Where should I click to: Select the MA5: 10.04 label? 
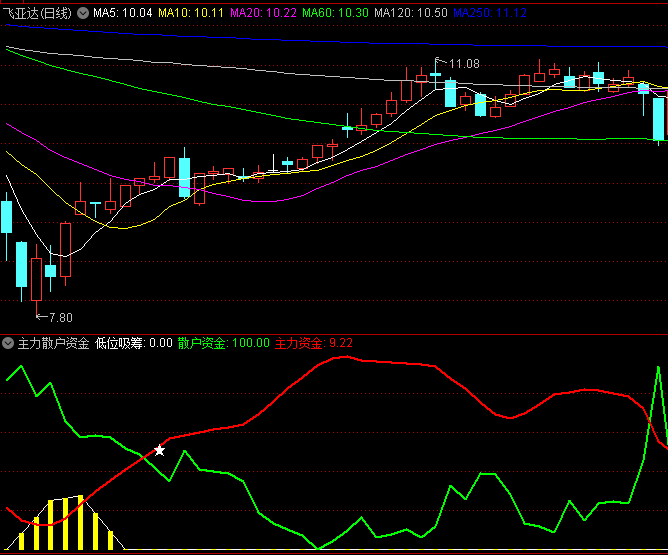[123, 13]
